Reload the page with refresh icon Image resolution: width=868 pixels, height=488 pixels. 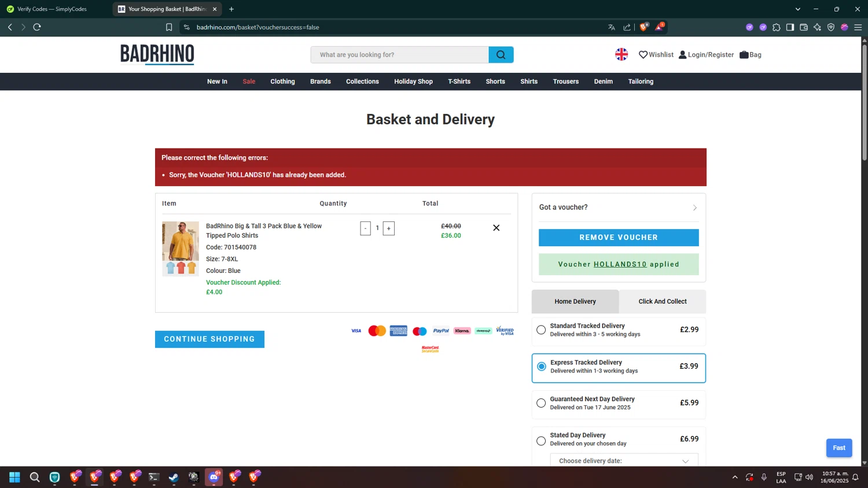pos(37,27)
